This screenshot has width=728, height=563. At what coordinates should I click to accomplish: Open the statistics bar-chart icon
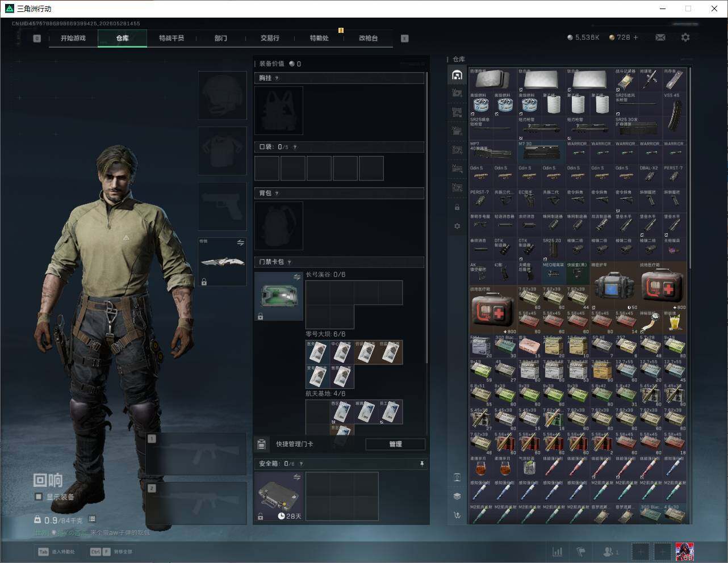(558, 551)
